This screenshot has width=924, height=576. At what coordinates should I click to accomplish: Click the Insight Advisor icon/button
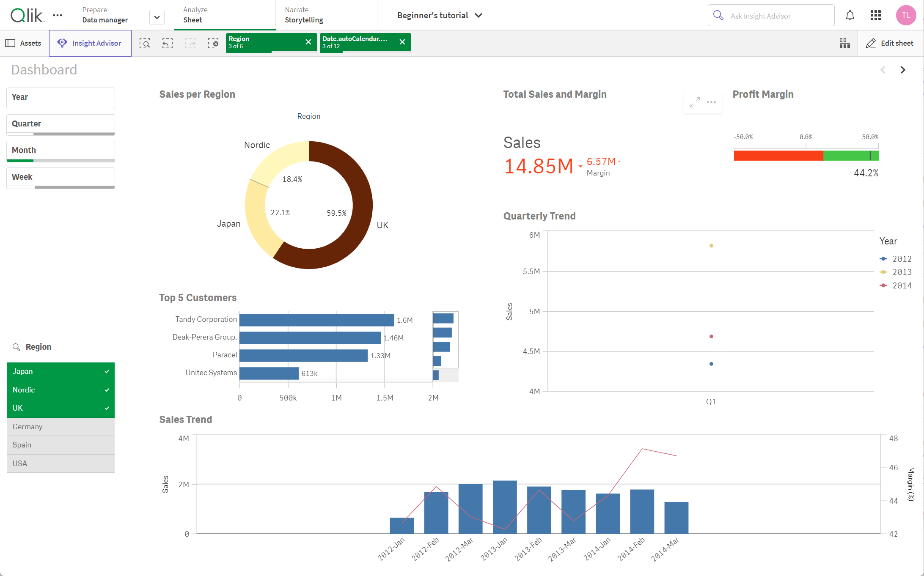click(x=90, y=42)
